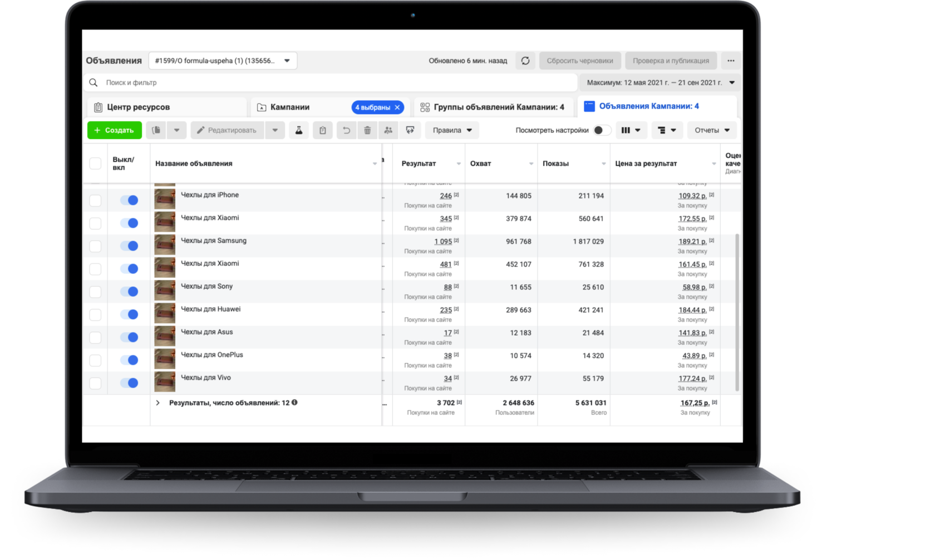Screen dimensions: 935x560
Task: Open thumbnail of Чехлы для iPhone ad
Action: [x=165, y=199]
